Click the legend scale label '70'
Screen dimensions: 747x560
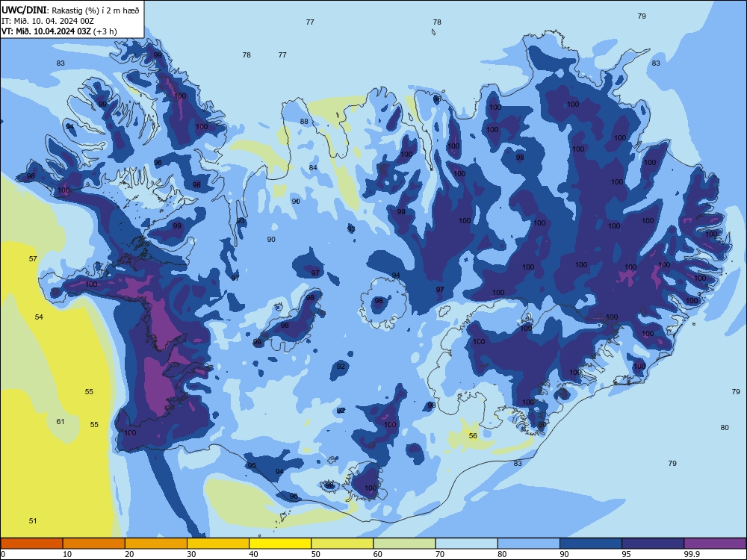click(x=440, y=554)
